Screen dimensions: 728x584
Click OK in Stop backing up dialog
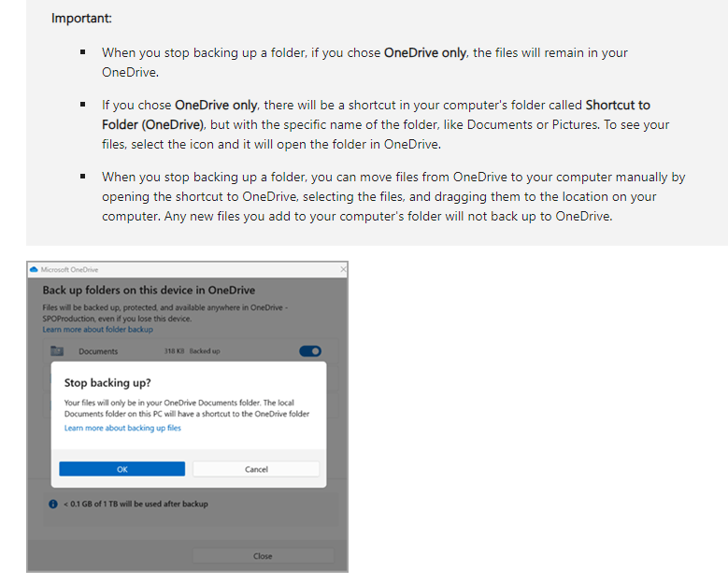pyautogui.click(x=121, y=469)
